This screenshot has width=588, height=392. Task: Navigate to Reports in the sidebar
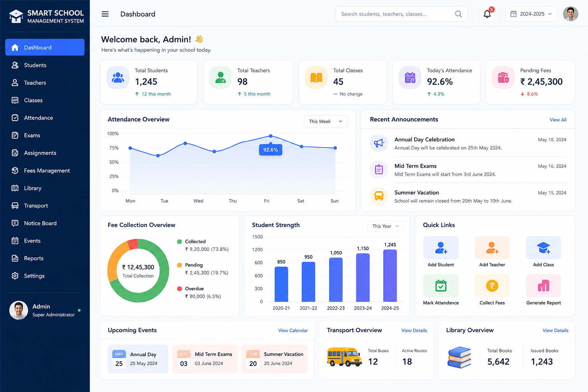click(x=45, y=258)
